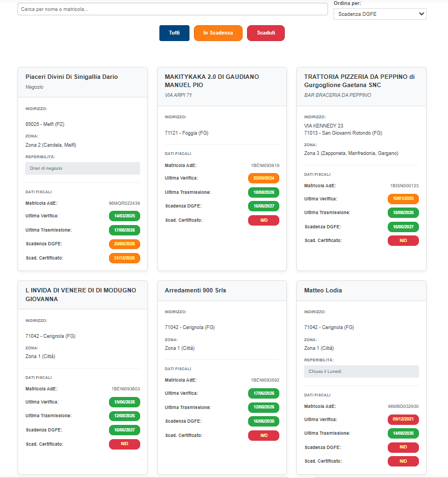
Task: Filter by Scaduti red button
Action: point(266,33)
